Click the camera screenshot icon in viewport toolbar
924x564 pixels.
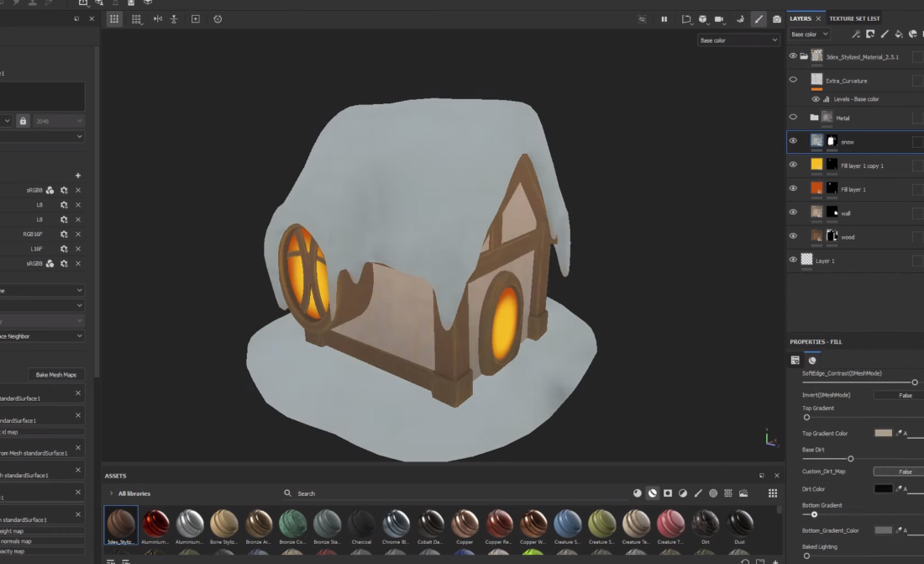(777, 18)
